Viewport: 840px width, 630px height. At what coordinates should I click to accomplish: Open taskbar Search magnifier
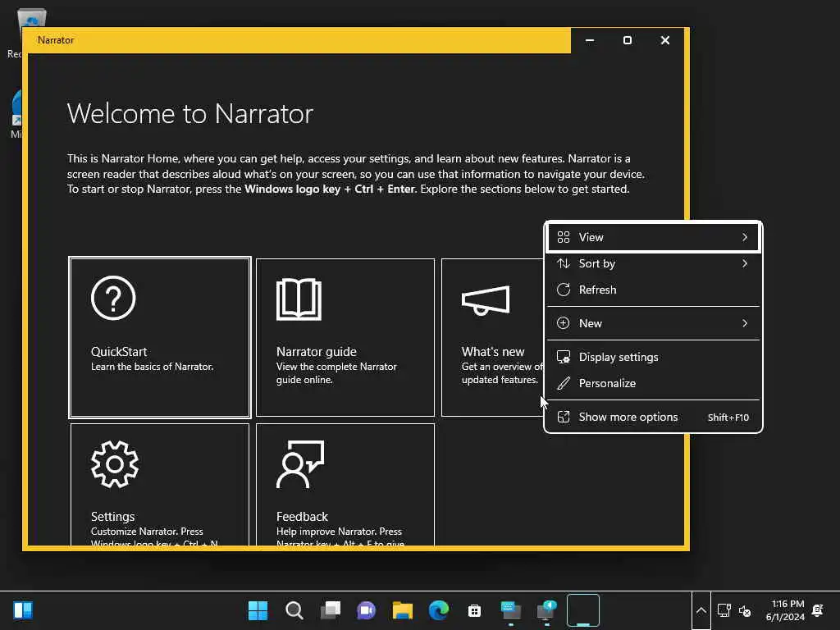294,610
